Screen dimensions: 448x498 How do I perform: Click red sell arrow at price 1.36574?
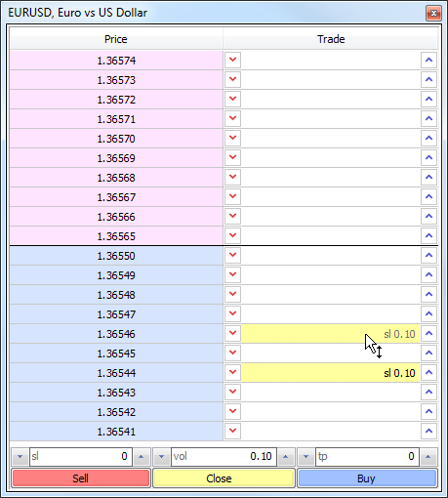tap(232, 60)
